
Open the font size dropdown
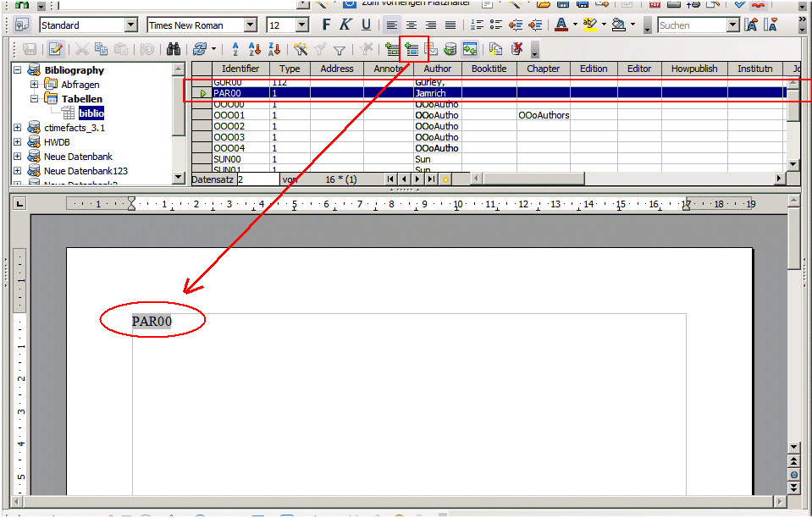pos(302,25)
